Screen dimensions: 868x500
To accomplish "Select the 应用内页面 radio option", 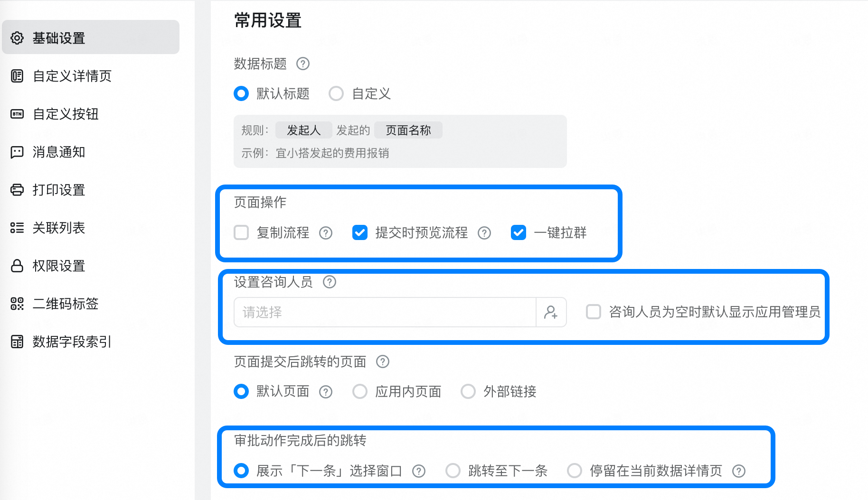I will (x=360, y=391).
